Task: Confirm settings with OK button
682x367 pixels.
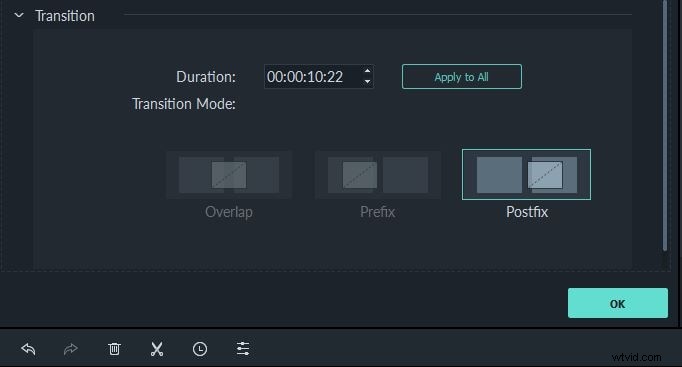Action: point(618,303)
